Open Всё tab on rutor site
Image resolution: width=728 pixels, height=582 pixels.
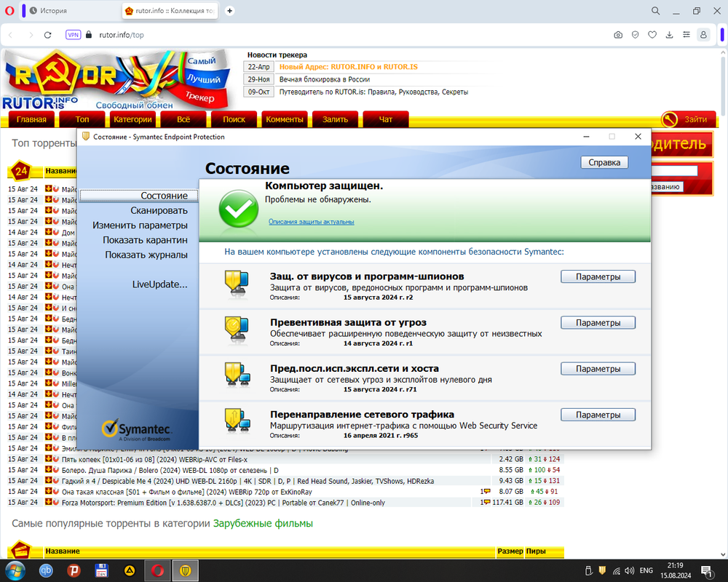(x=183, y=119)
